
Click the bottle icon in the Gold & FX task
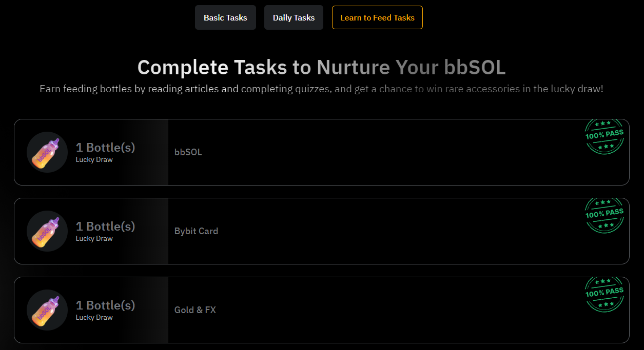coord(47,310)
